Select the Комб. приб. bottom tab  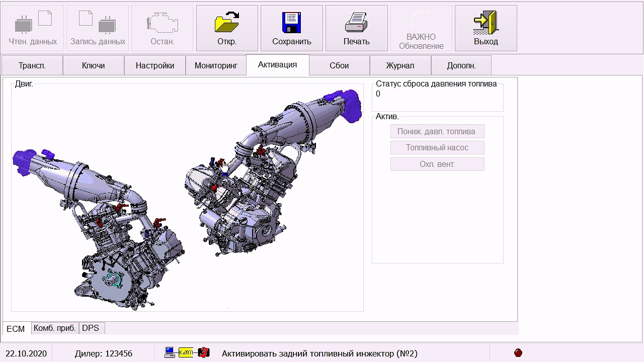(x=55, y=328)
